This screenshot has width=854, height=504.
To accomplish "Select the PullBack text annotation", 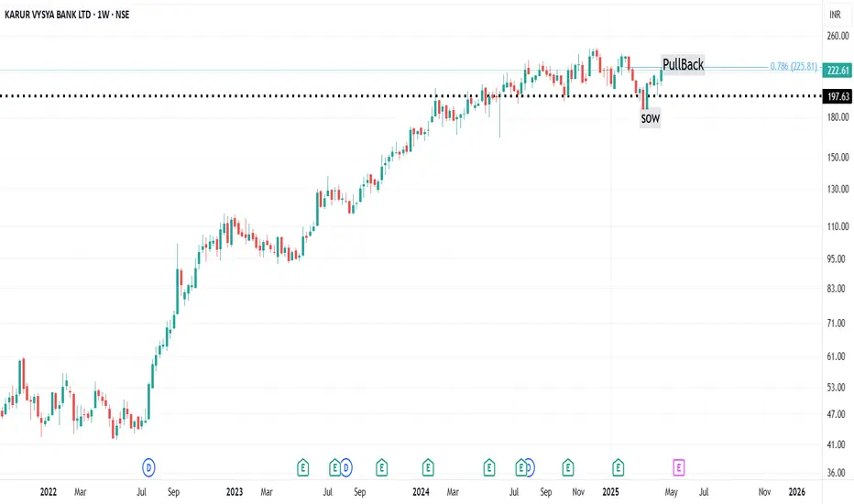I will (683, 65).
